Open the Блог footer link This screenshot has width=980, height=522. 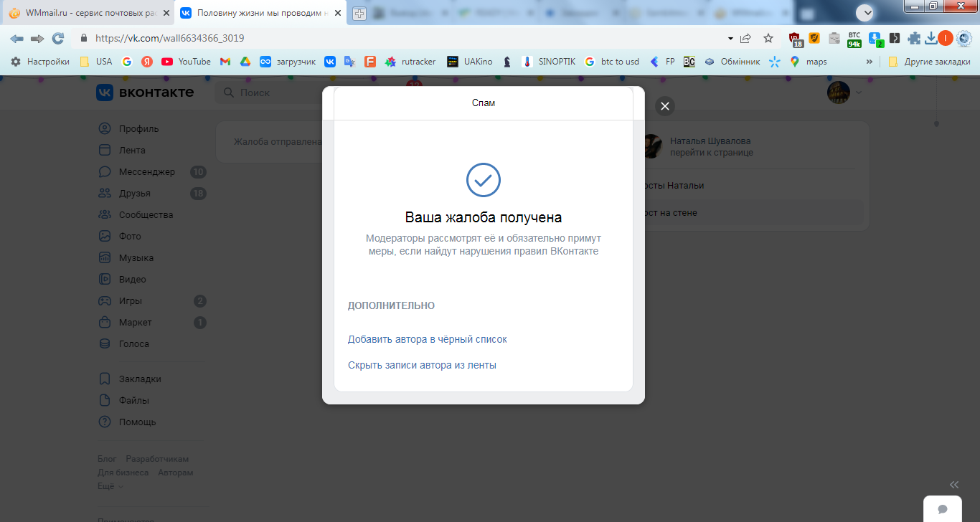coord(107,459)
